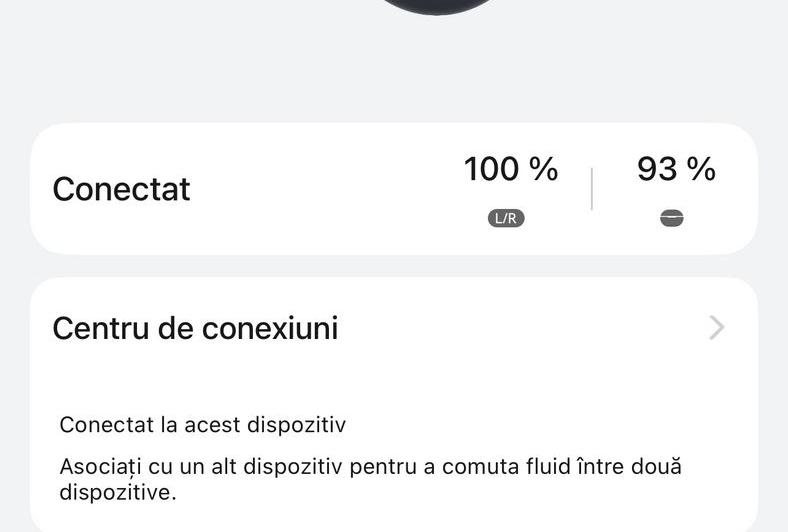Click the percent sign after 100
Screen dimensions: 788x532
(x=543, y=170)
